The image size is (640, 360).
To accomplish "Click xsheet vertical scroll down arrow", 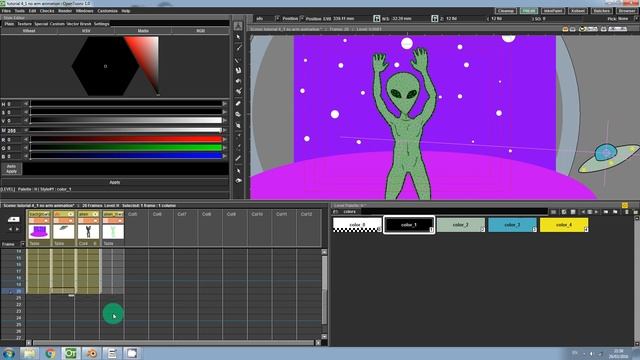I will (324, 337).
